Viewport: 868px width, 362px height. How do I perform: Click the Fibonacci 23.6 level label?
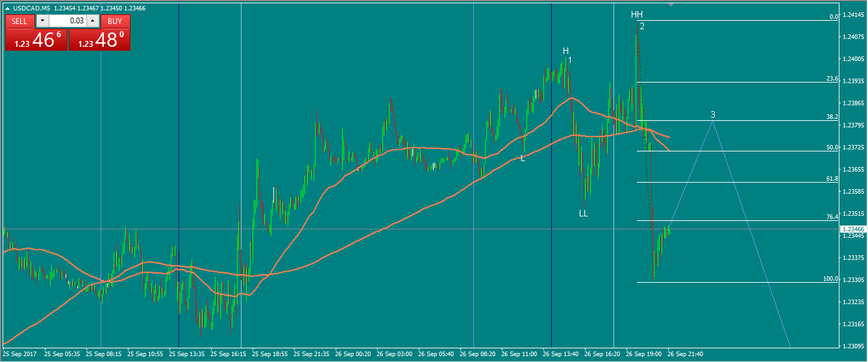click(x=832, y=79)
